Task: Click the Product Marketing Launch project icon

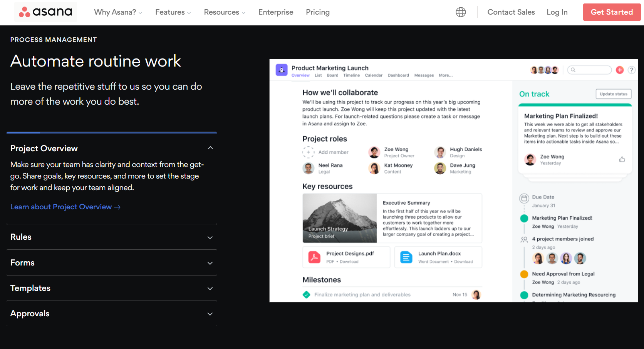Action: pos(282,70)
